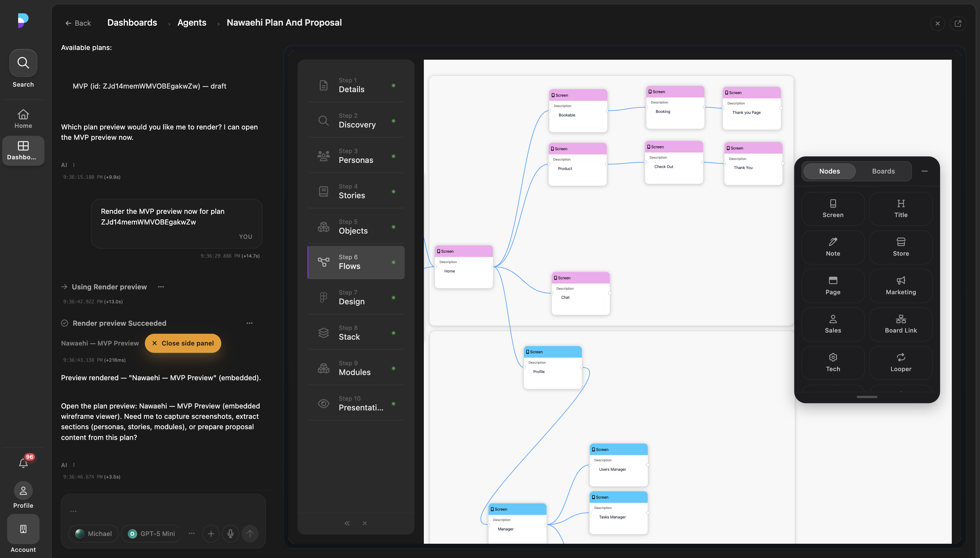
Task: Open the Search sidebar icon
Action: (x=23, y=63)
